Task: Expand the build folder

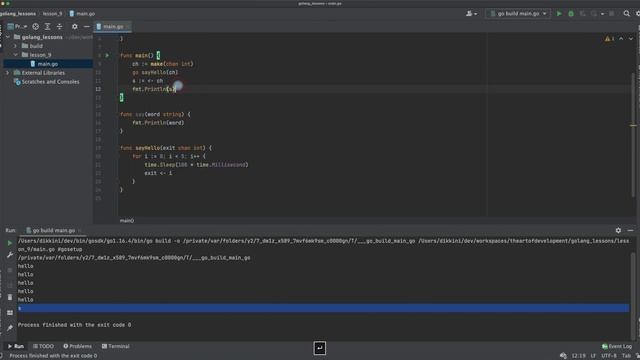Action: pyautogui.click(x=16, y=46)
